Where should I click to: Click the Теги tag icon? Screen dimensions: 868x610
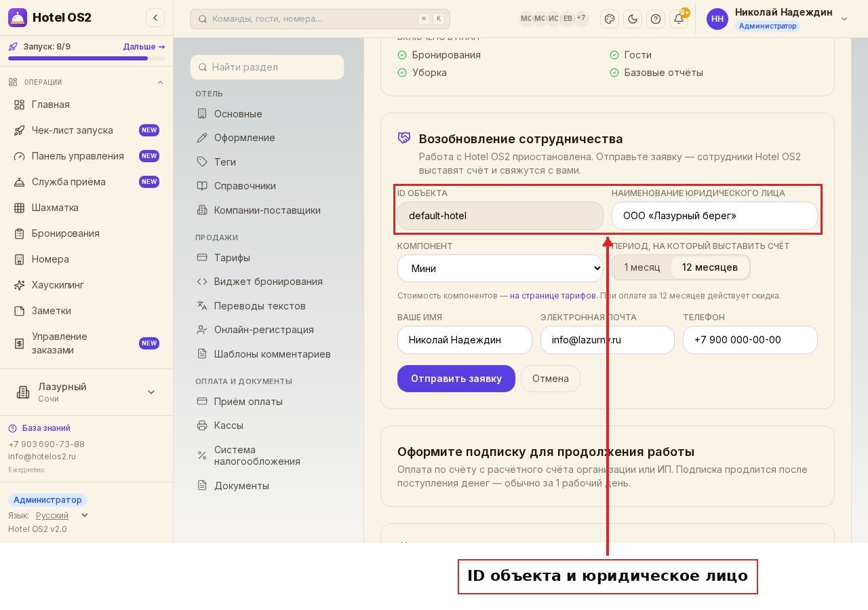[x=202, y=162]
